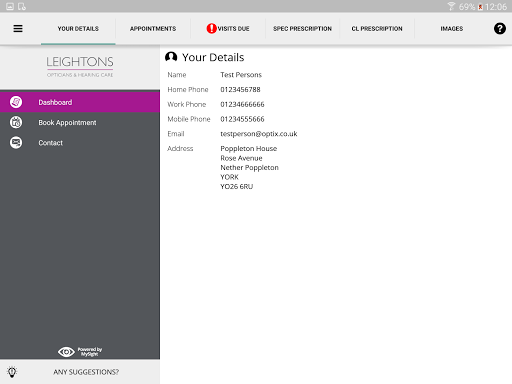512x384 pixels.
Task: Select the Your Details tab
Action: click(x=78, y=29)
